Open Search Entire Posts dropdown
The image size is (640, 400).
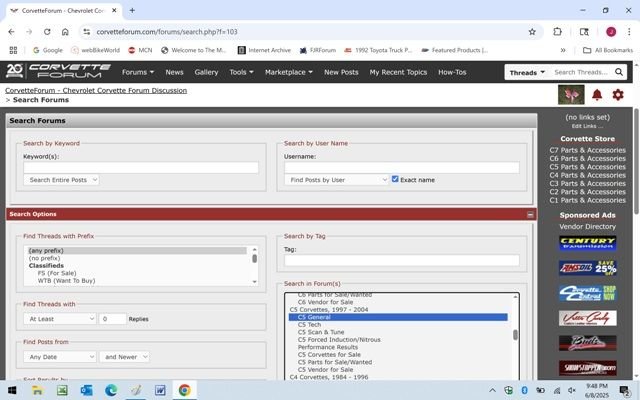[x=61, y=180]
